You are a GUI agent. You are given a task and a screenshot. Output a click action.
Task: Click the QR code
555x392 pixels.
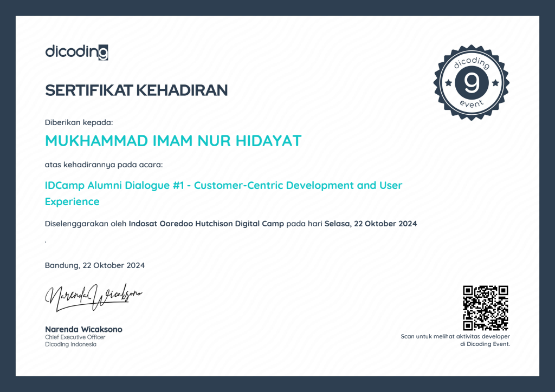(485, 308)
